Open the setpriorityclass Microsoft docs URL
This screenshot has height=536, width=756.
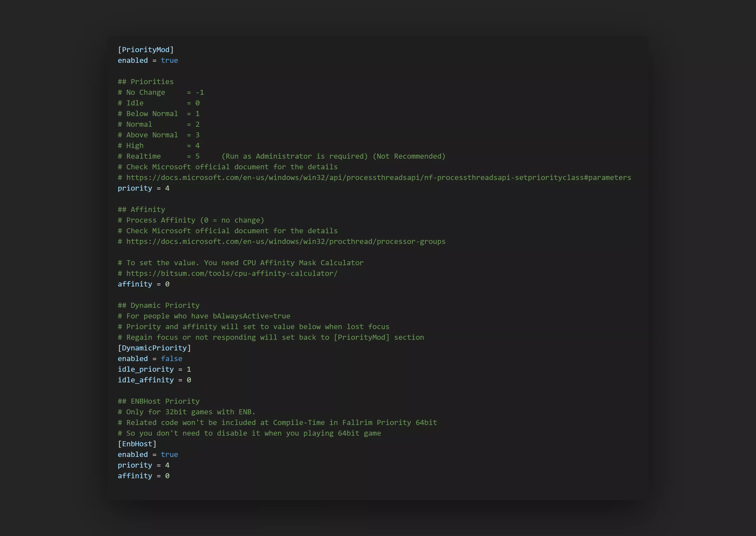379,177
